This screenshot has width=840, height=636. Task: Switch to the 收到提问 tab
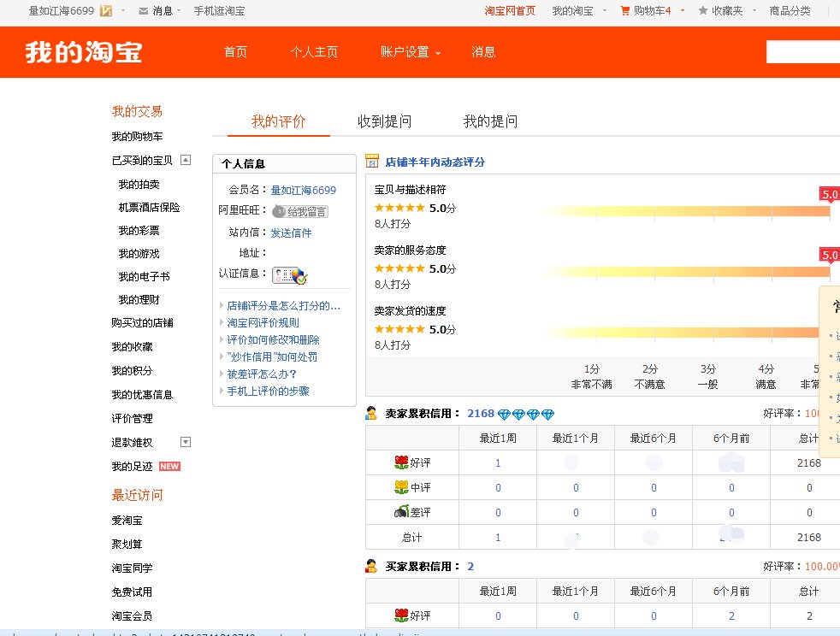pos(386,121)
